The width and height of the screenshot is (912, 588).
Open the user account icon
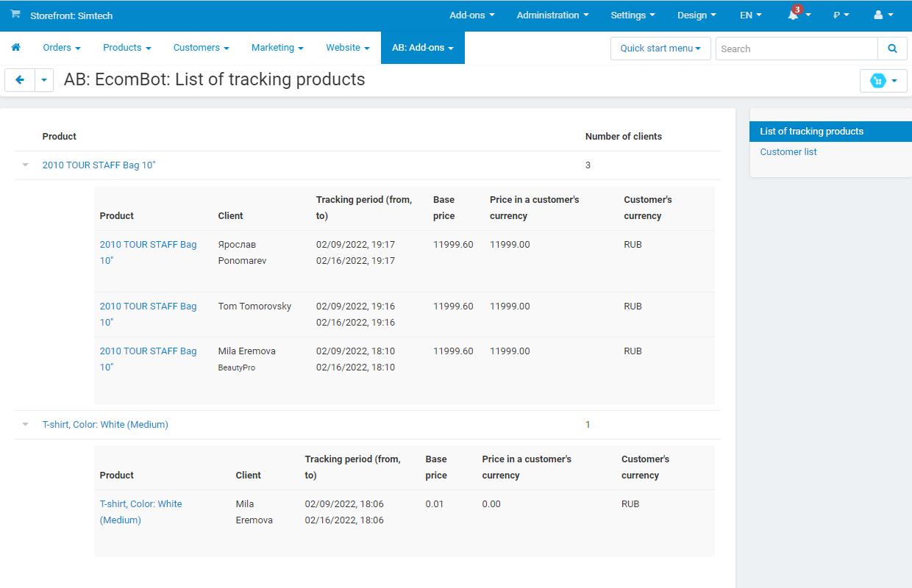coord(880,15)
